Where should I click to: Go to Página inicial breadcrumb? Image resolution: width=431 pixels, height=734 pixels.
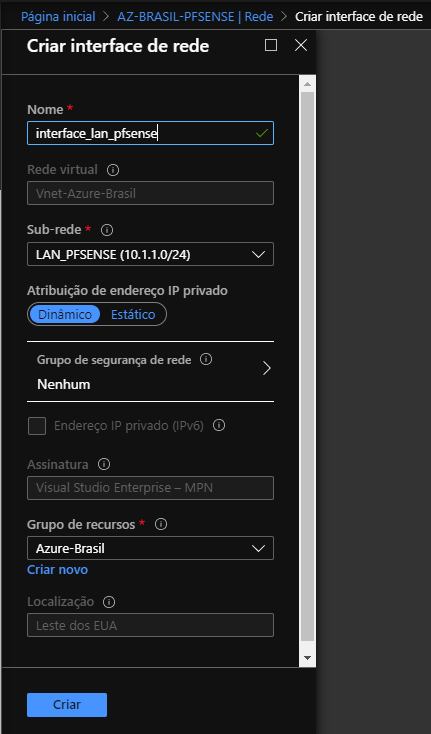tap(58, 16)
